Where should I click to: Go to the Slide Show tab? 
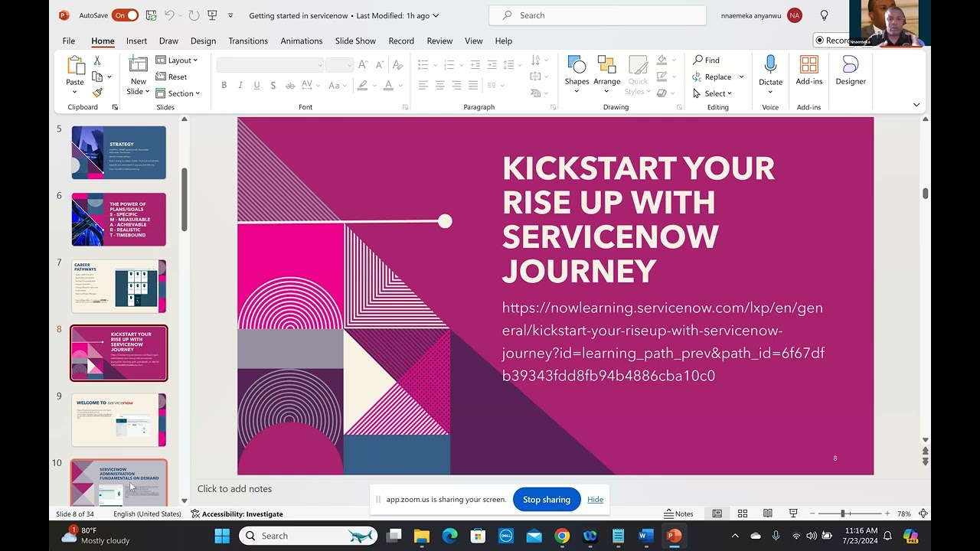click(x=355, y=41)
